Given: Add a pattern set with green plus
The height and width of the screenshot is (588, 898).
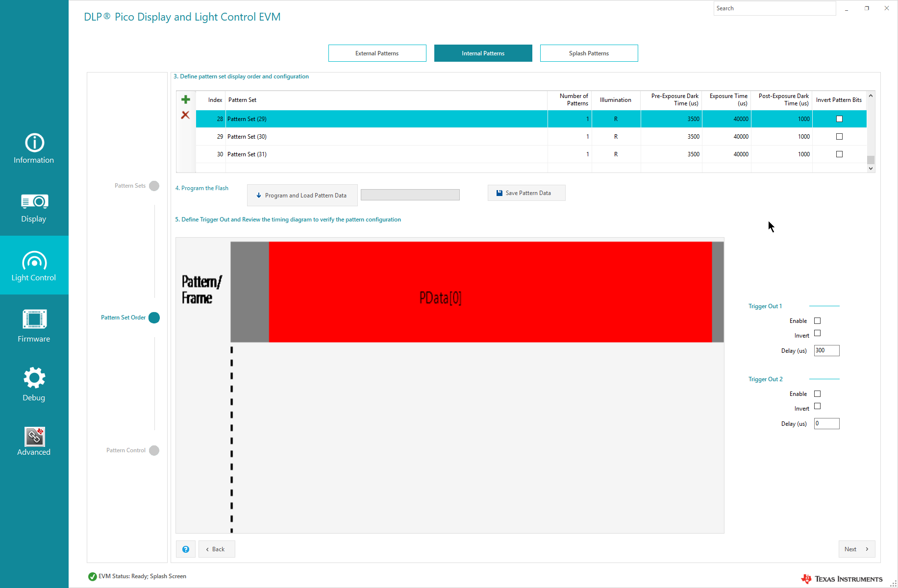Looking at the screenshot, I should click(185, 99).
